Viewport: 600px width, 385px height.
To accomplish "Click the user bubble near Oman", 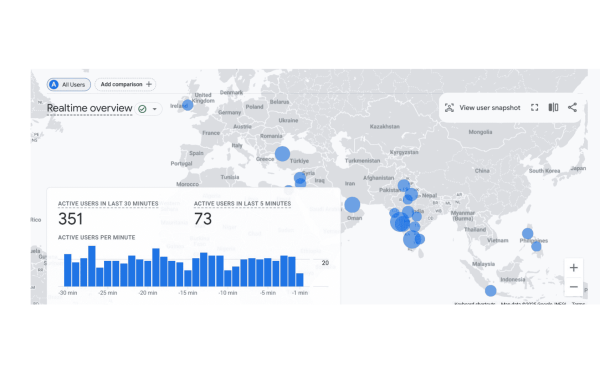I will coord(352,205).
